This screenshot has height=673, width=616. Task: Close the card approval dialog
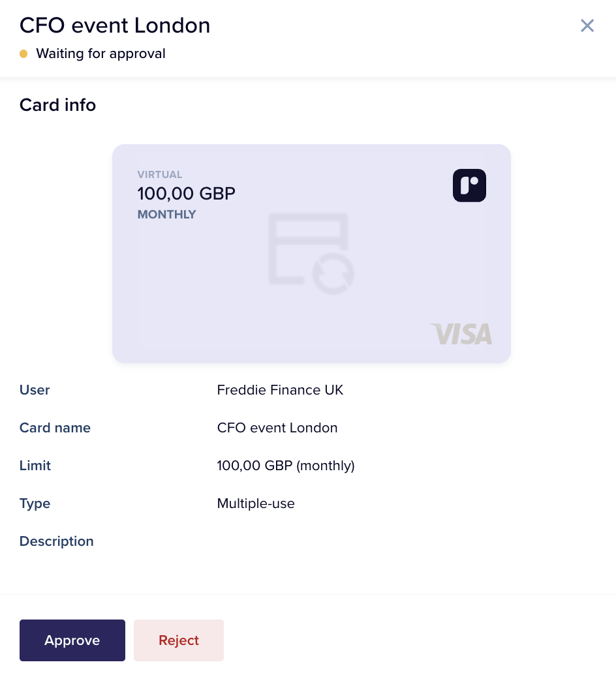coord(587,25)
